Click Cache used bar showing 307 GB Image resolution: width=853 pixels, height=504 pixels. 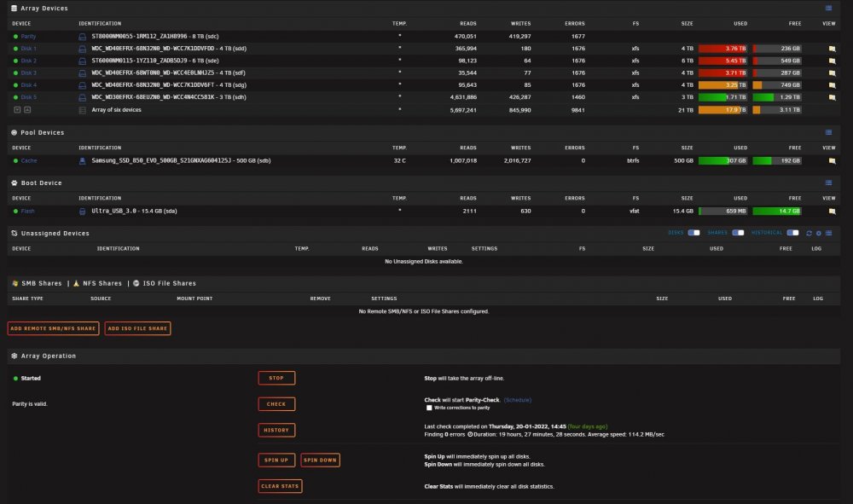723,161
